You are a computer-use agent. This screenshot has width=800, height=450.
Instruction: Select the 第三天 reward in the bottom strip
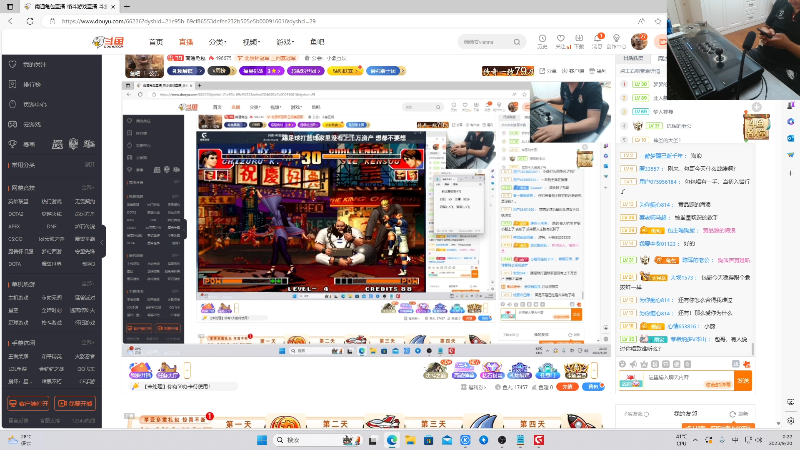[x=433, y=423]
